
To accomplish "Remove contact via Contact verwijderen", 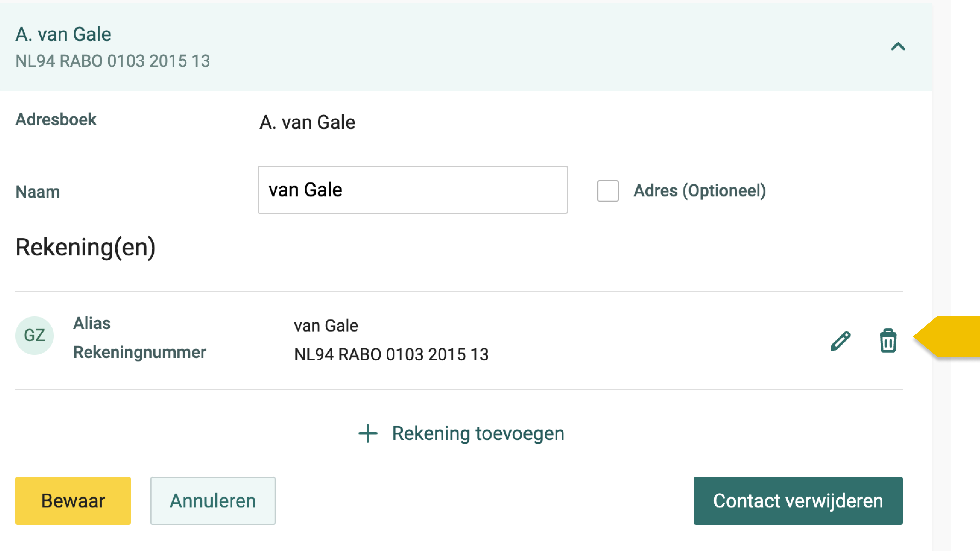I will click(x=798, y=500).
